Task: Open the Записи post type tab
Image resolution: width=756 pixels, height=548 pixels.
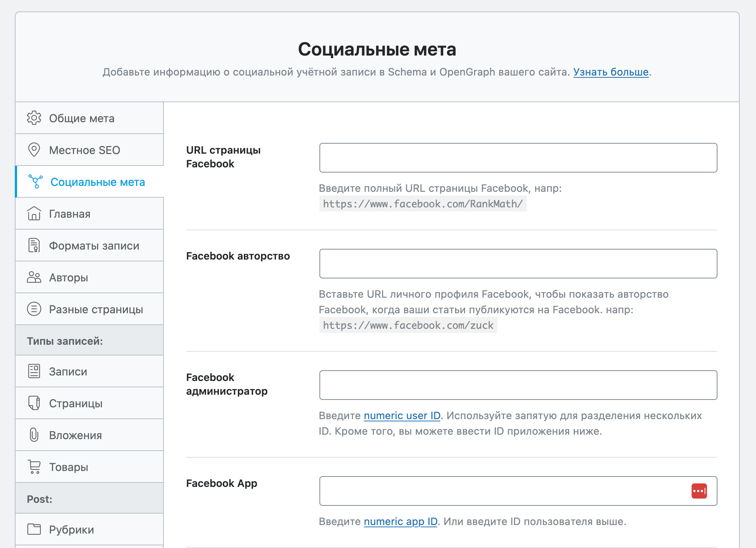Action: click(x=89, y=371)
